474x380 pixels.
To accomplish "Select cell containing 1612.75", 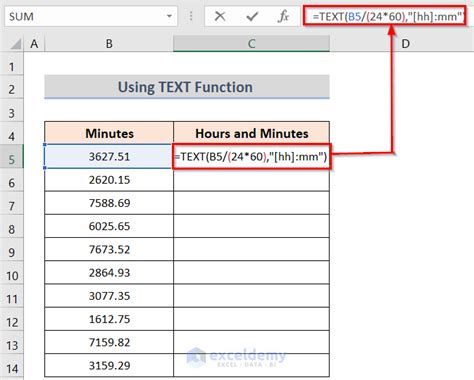I will point(109,319).
